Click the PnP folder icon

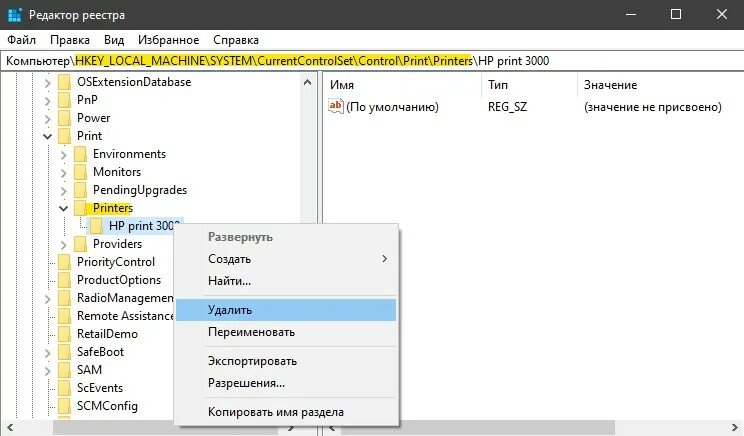click(65, 100)
